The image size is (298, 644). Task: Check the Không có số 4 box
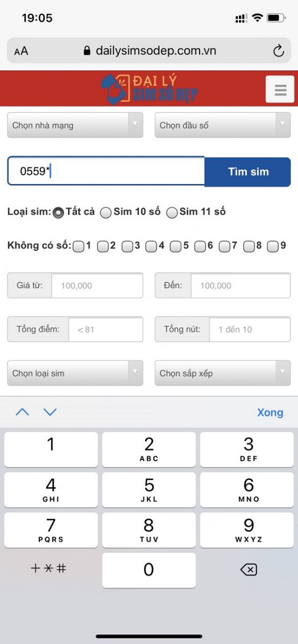(151, 246)
